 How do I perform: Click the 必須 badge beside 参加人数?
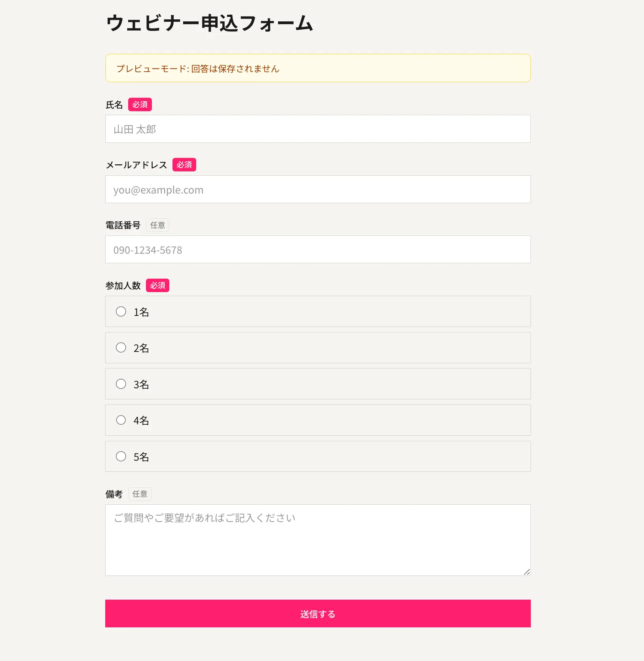[x=157, y=285]
